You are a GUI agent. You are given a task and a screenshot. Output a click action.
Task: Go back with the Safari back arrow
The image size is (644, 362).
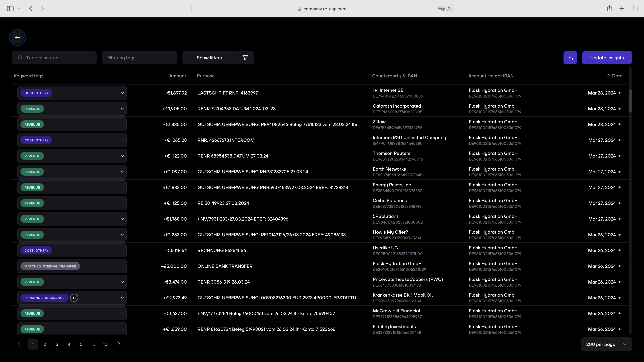[31, 9]
